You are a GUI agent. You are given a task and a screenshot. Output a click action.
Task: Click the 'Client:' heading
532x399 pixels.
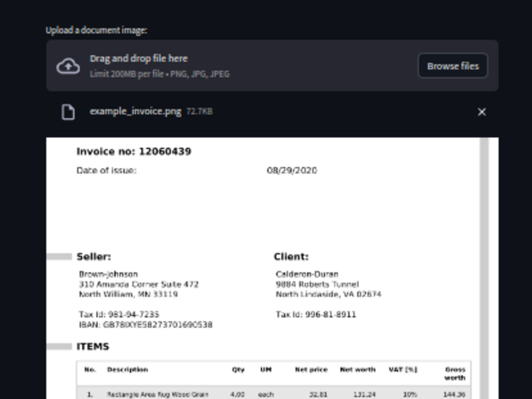(291, 257)
